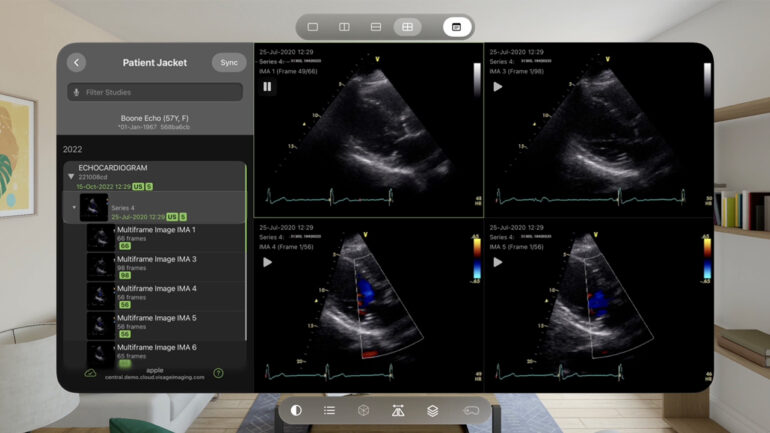Toggle the patient jacket panel button
Screen dimensions: 770x433
(457, 27)
